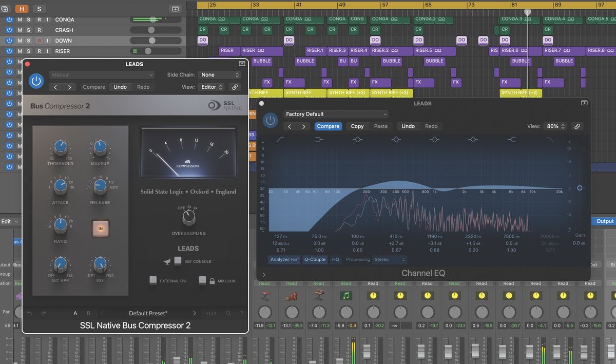Enable External S/C on the compressor
This screenshot has width=616, height=364.
click(x=152, y=280)
